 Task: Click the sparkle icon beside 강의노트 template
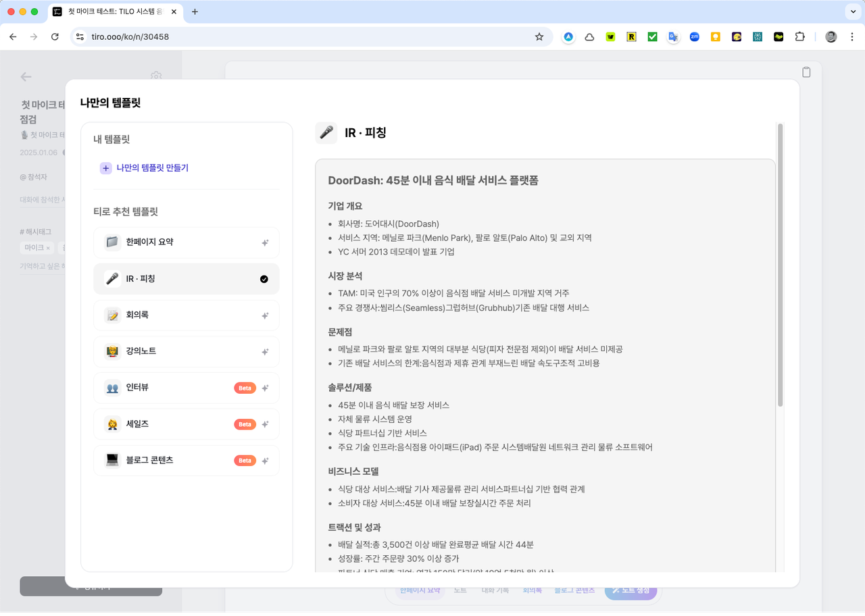tap(265, 352)
